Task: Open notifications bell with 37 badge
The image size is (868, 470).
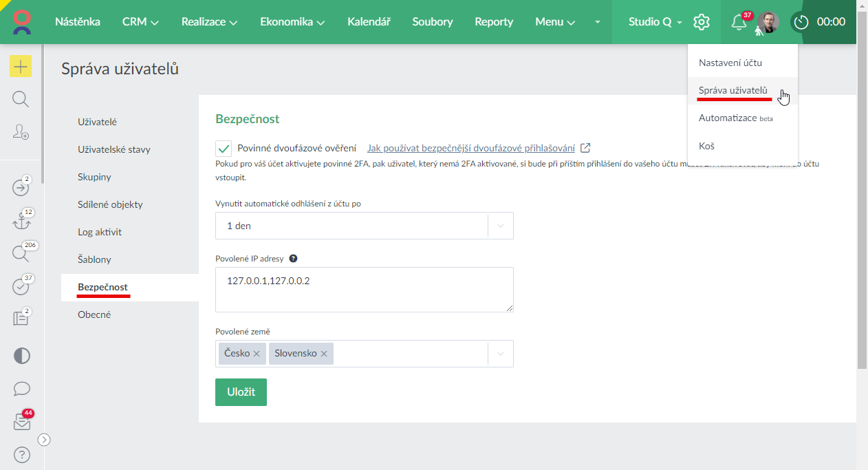Action: (x=739, y=22)
